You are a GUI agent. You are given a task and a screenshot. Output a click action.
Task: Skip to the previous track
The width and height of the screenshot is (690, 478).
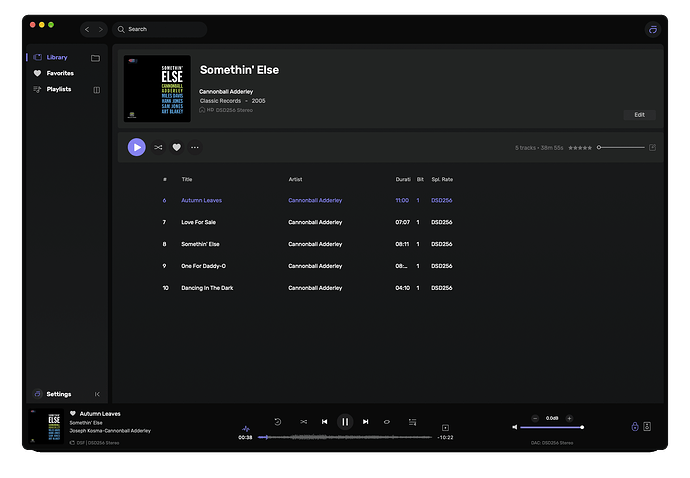(x=324, y=422)
